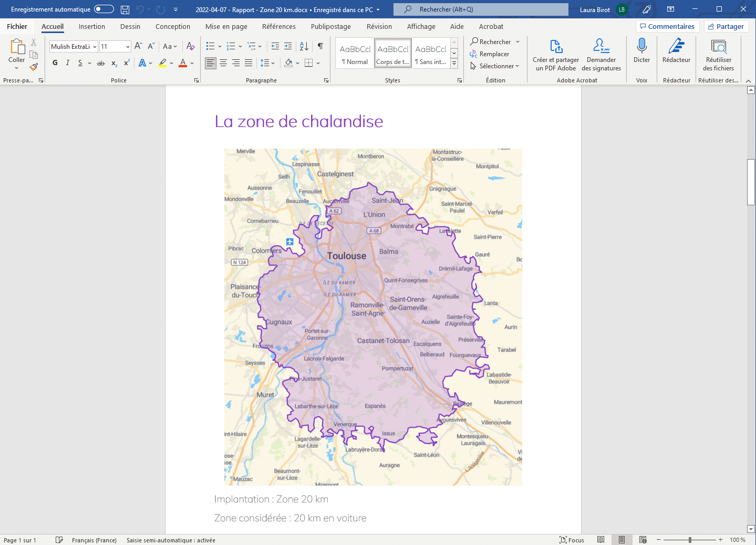756x545 pixels.
Task: Toggle italic text formatting
Action: point(68,63)
